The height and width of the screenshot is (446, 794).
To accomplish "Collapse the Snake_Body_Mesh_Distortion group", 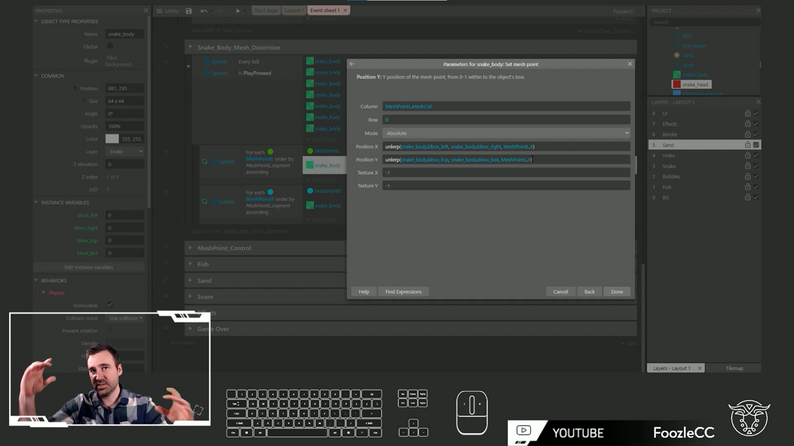I will pos(190,47).
